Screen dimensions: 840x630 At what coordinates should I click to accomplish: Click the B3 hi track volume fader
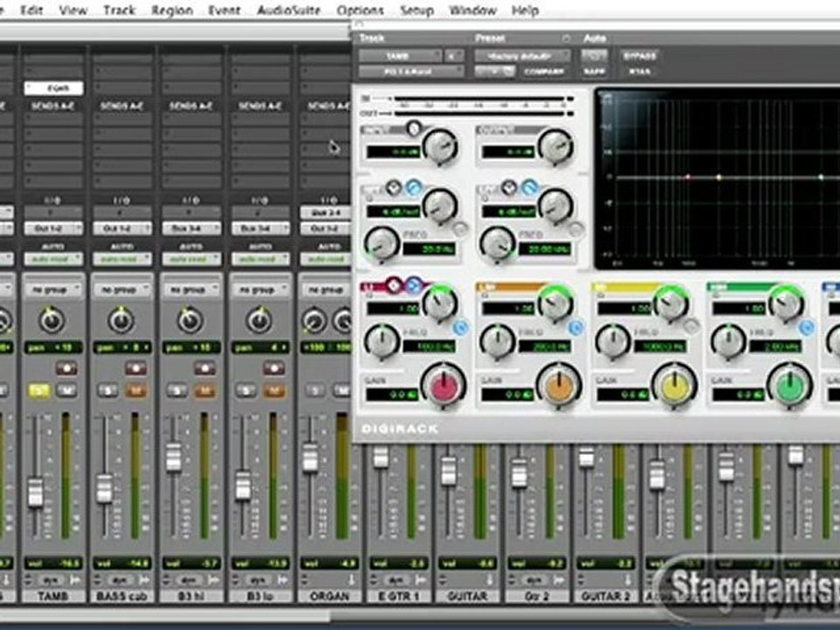pyautogui.click(x=173, y=457)
